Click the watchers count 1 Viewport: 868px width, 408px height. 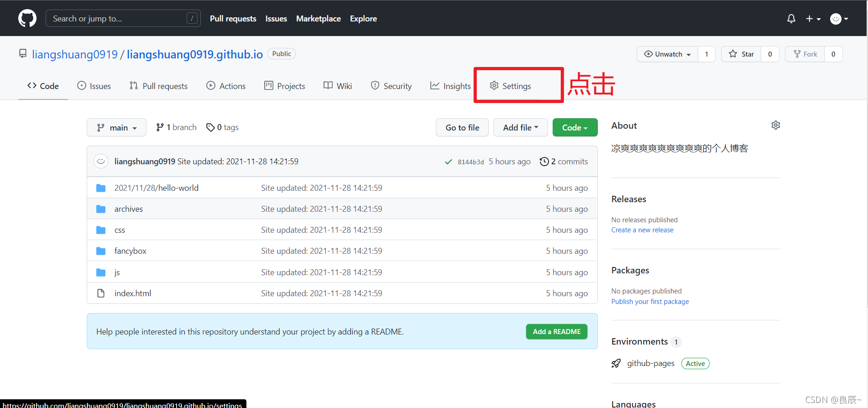(x=706, y=54)
